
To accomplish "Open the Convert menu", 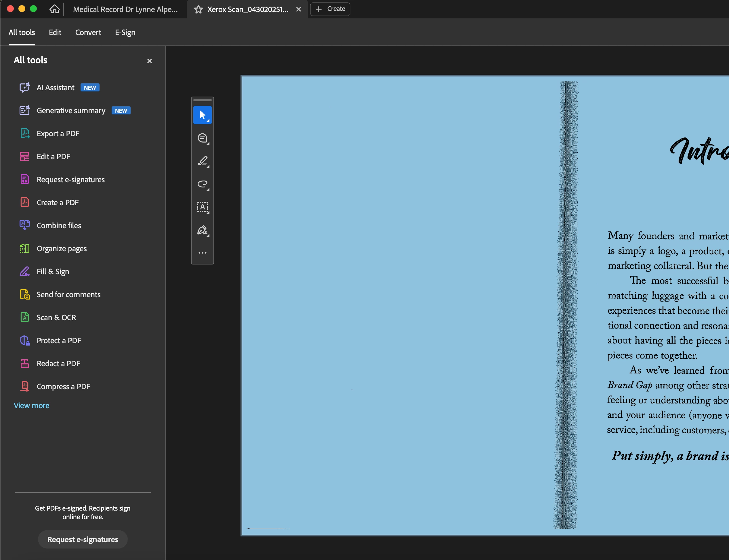I will coord(88,32).
